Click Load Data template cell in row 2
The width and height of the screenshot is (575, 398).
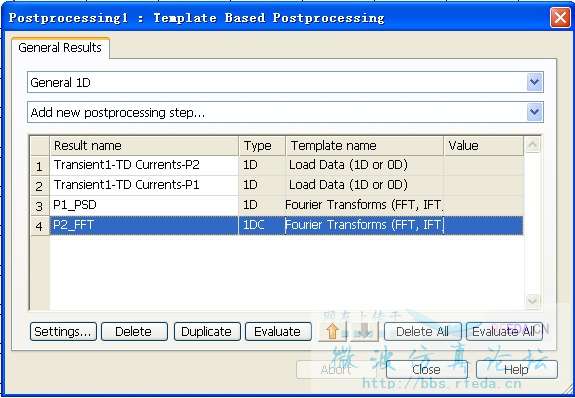(365, 185)
